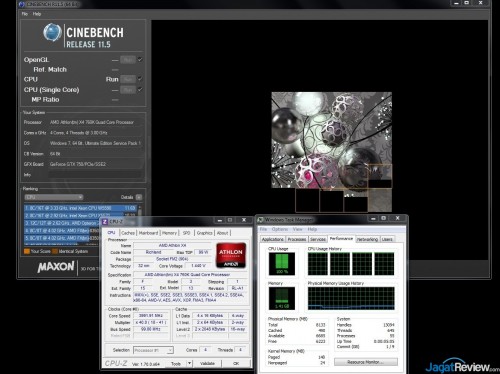The image size is (500, 374).
Task: Click the Multiplier value in CPU-Z
Action: pos(151,322)
